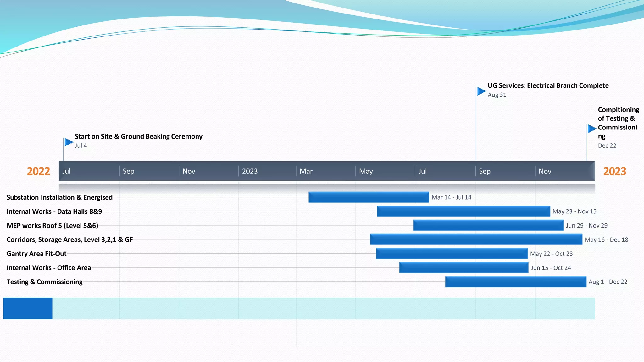Click the Dec 22 milestone flag icon
The height and width of the screenshot is (362, 644).
(591, 128)
